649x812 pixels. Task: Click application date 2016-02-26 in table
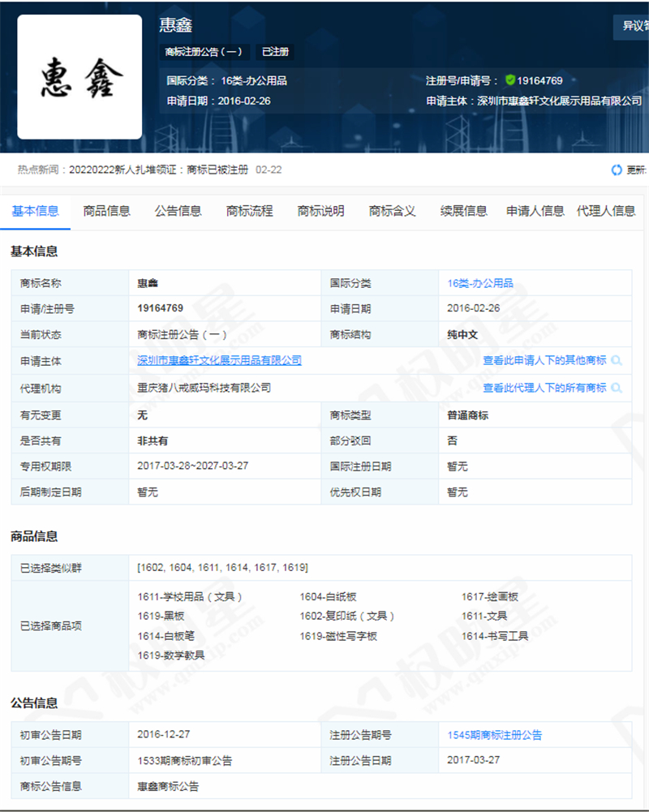pos(474,308)
